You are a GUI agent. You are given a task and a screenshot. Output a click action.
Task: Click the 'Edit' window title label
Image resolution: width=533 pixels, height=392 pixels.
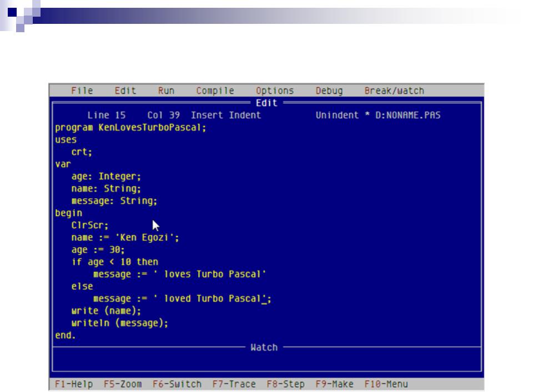(x=267, y=103)
